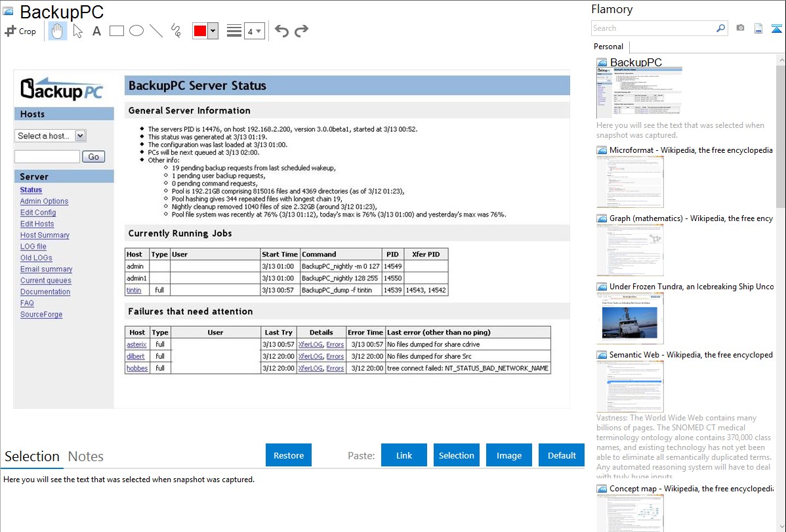Pick the rectangle shape tool

click(116, 31)
